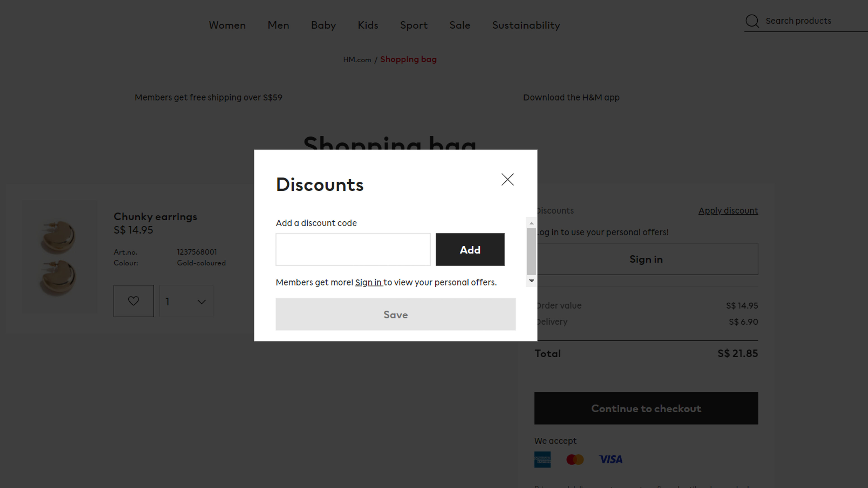Open the Sustainability menu
Viewport: 868px width, 488px height.
pos(526,25)
